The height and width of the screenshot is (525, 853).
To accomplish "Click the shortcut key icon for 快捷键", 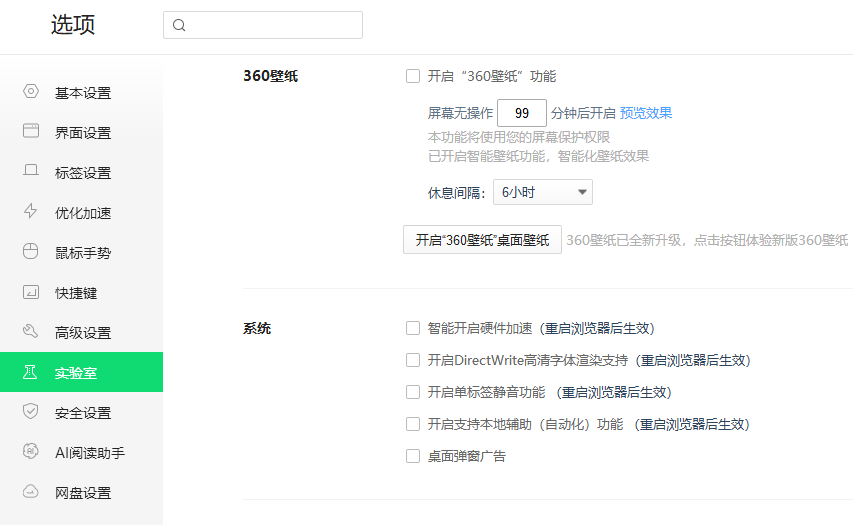I will (31, 292).
